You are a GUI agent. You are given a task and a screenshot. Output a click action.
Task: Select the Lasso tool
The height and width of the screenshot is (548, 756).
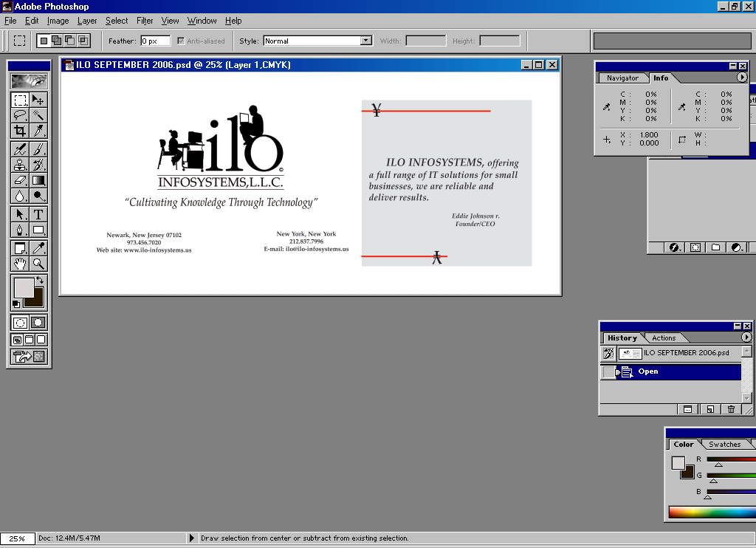pos(20,115)
